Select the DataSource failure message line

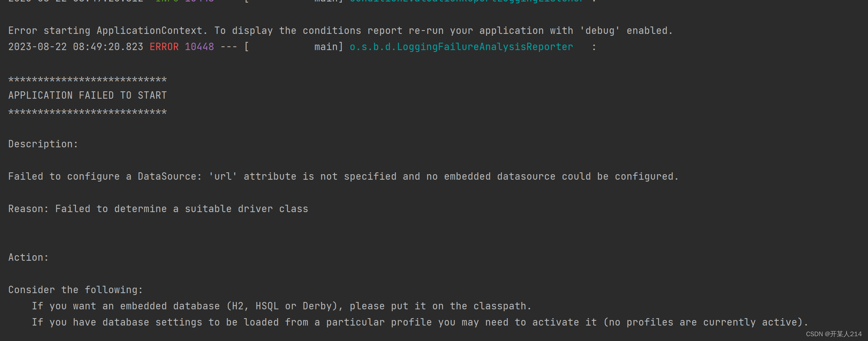pyautogui.click(x=342, y=176)
